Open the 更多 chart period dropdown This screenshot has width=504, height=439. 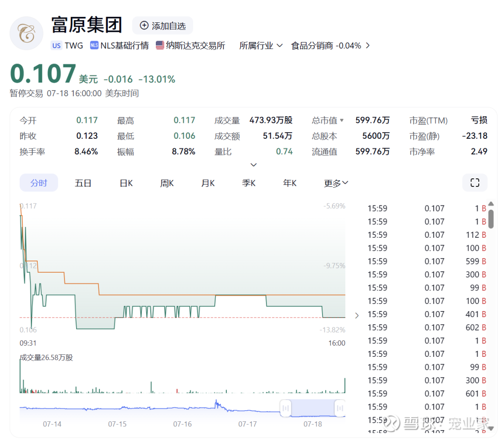pos(336,183)
